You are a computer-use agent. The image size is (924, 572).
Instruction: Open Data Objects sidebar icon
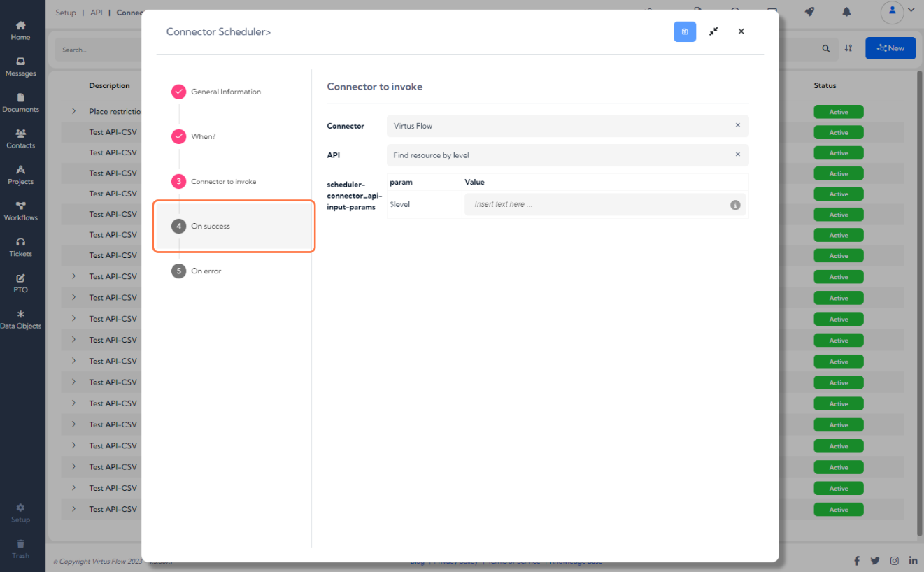[20, 320]
